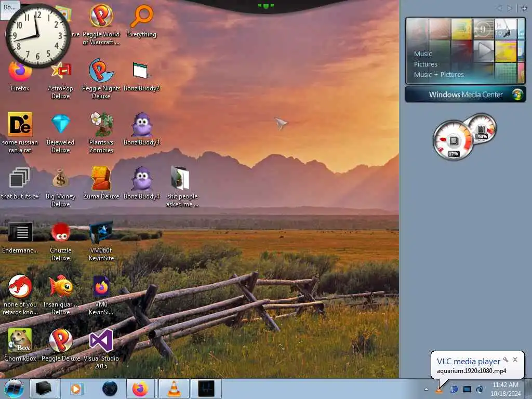The height and width of the screenshot is (399, 532).
Task: Launch Peggle Deluxe
Action: [x=60, y=344]
